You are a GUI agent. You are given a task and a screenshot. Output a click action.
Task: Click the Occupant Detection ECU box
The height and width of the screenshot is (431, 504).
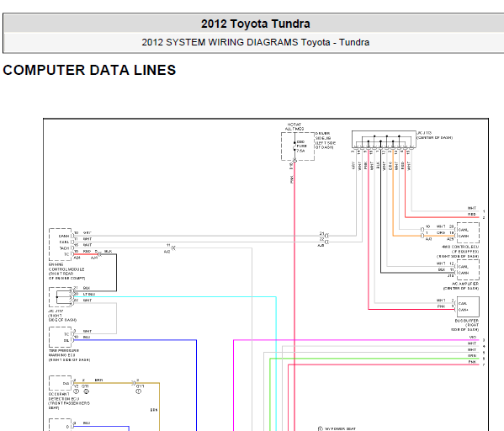coord(60,383)
